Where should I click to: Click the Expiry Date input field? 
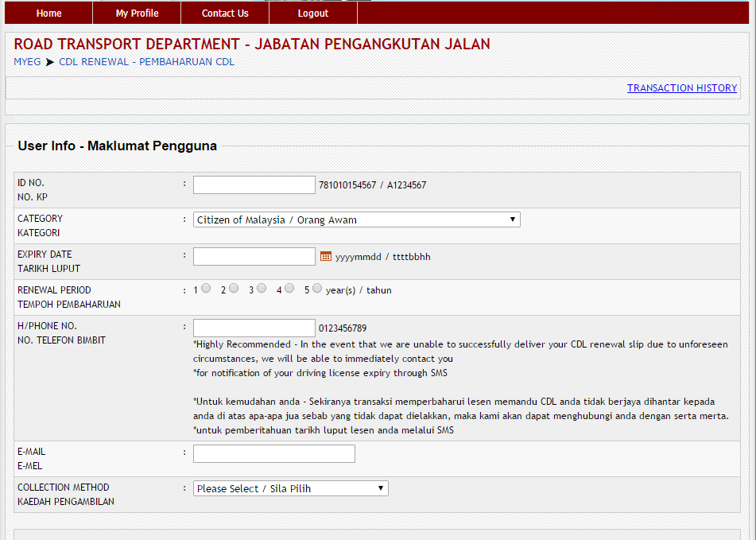[x=254, y=256]
